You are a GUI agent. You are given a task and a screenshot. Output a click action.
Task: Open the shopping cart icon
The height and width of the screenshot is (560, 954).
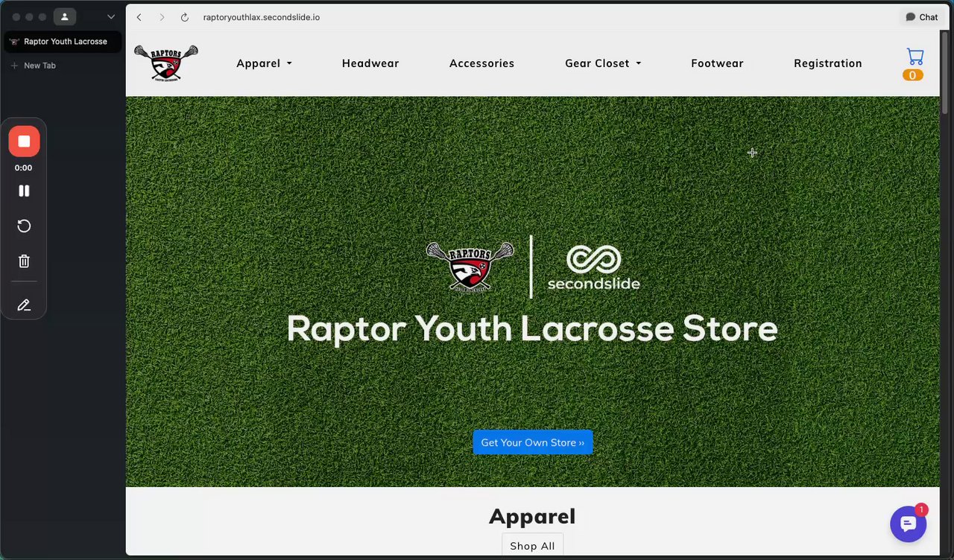coord(915,57)
